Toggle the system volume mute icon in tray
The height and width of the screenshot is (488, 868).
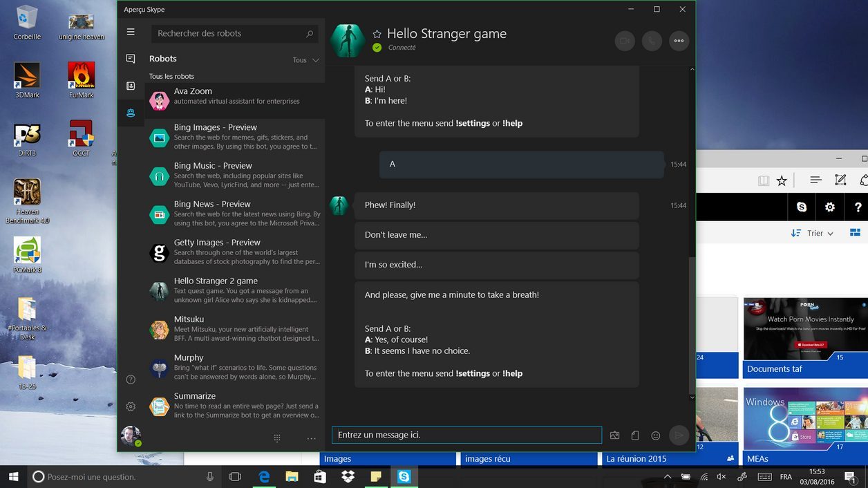pos(721,477)
